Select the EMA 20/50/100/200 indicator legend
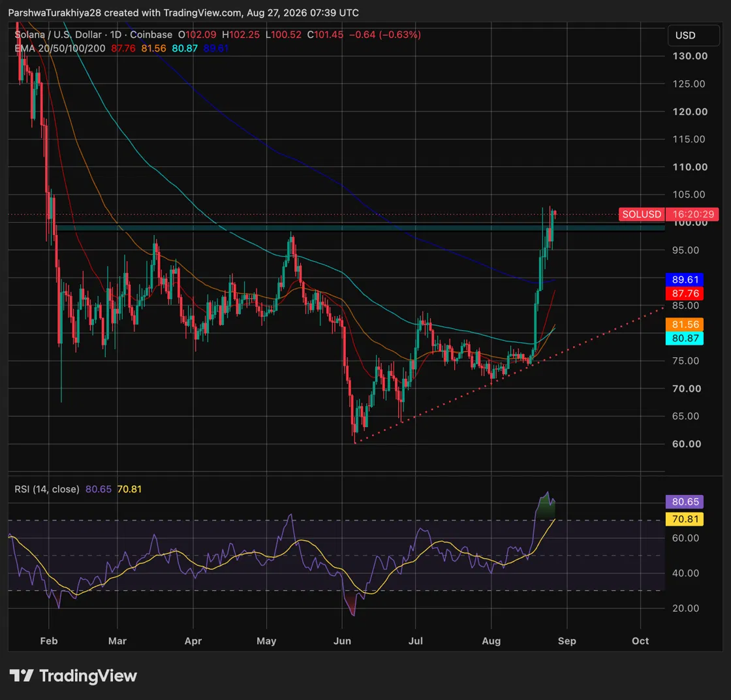Image resolution: width=731 pixels, height=700 pixels. click(x=59, y=48)
